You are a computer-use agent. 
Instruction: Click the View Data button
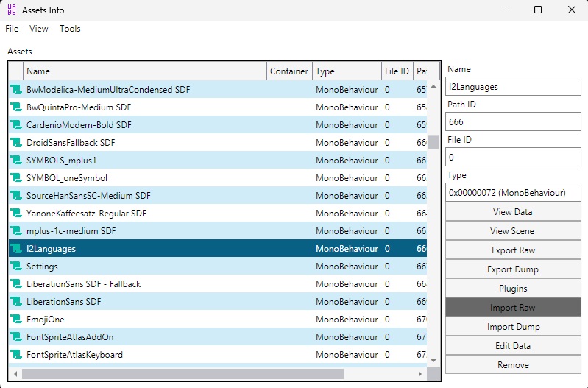[513, 211]
